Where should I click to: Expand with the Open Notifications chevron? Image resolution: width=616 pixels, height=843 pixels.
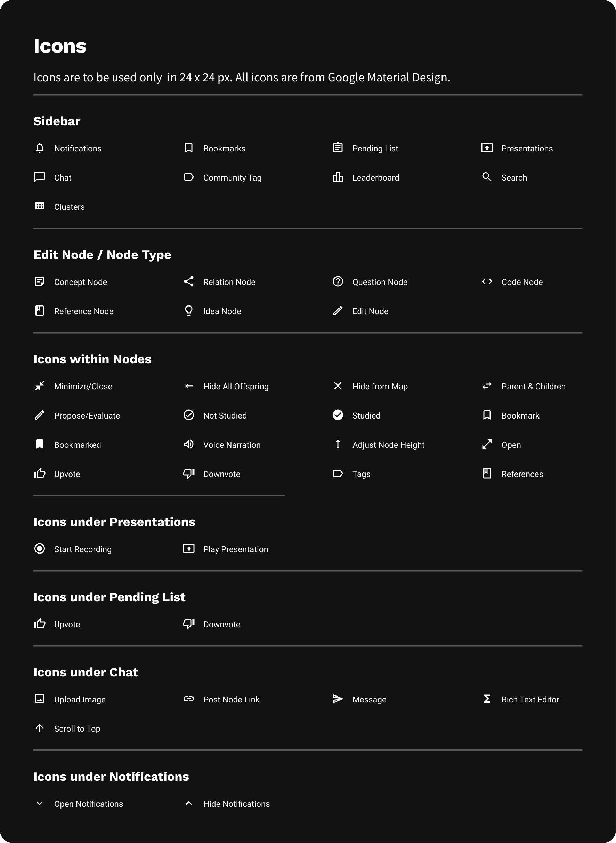coord(40,803)
